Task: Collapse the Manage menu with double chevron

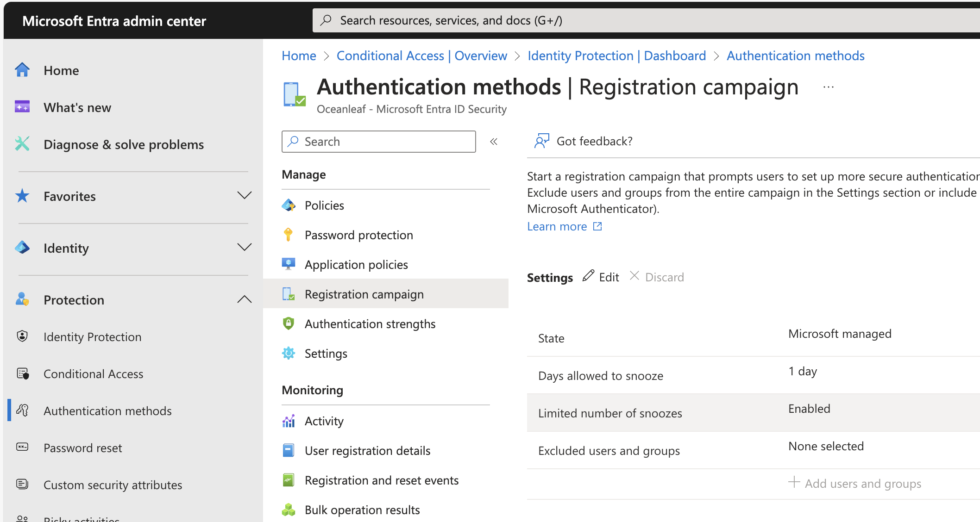Action: click(494, 142)
